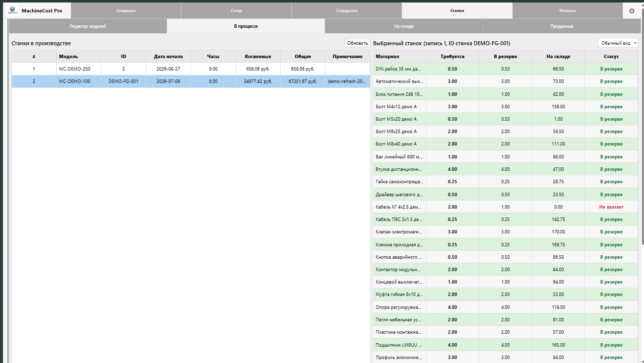This screenshot has width=644, height=363.
Task: Open the Проданные subtab
Action: (562, 26)
